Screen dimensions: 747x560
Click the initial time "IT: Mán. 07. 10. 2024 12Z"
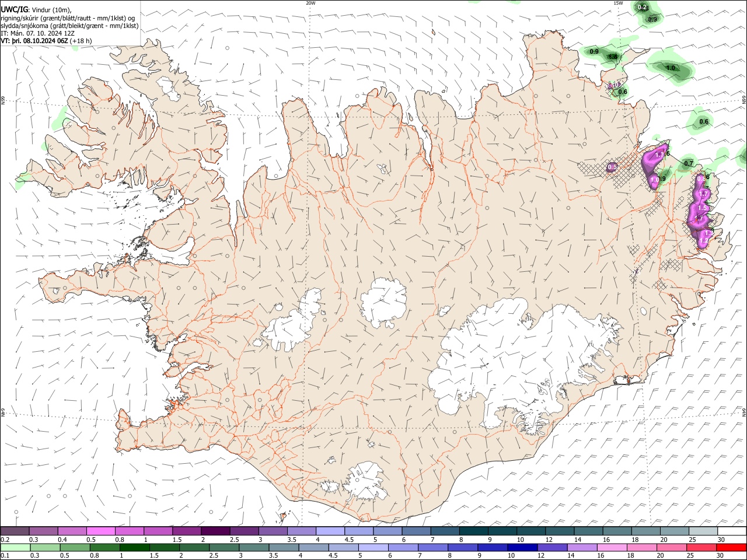[x=37, y=33]
